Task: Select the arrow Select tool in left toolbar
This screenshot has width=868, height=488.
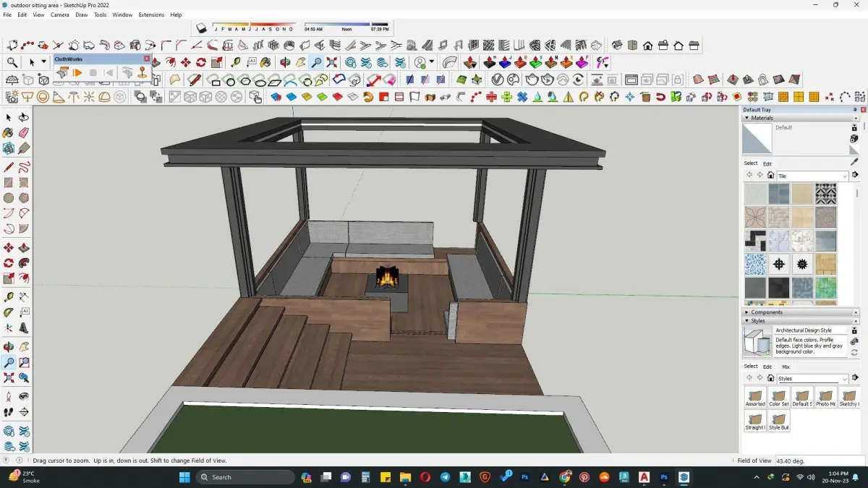Action: click(x=9, y=117)
